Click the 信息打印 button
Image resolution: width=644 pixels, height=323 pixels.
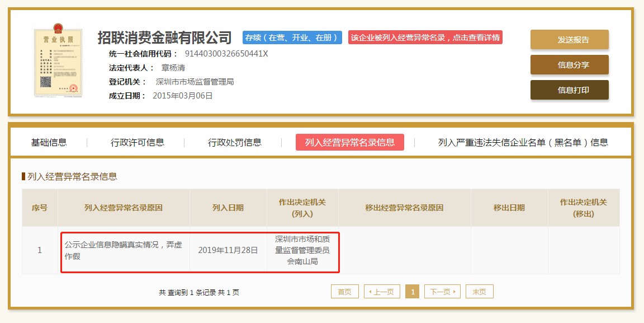569,90
